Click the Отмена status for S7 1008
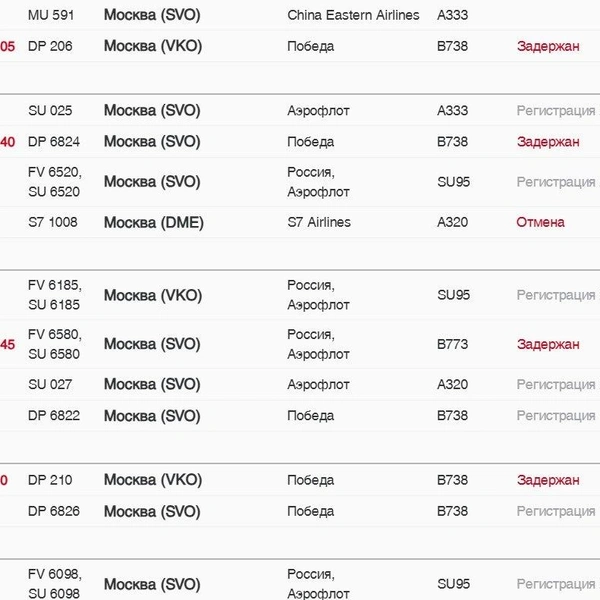This screenshot has height=600, width=600. [x=540, y=222]
